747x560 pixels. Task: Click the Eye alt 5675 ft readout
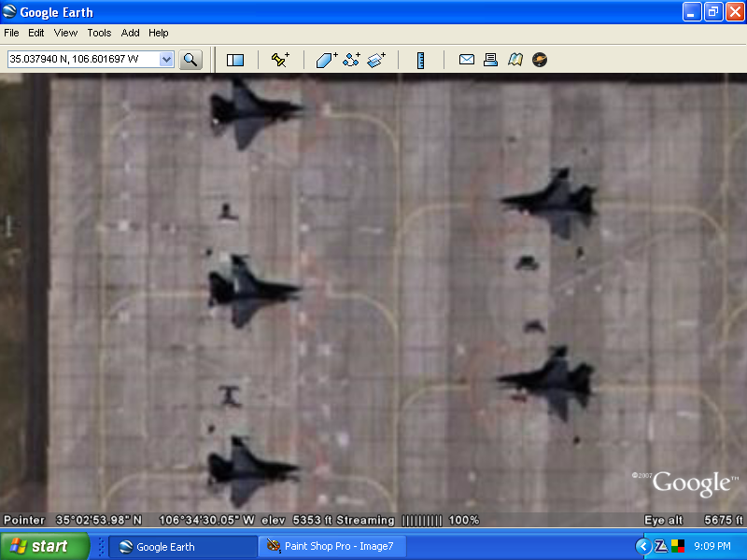tap(693, 521)
